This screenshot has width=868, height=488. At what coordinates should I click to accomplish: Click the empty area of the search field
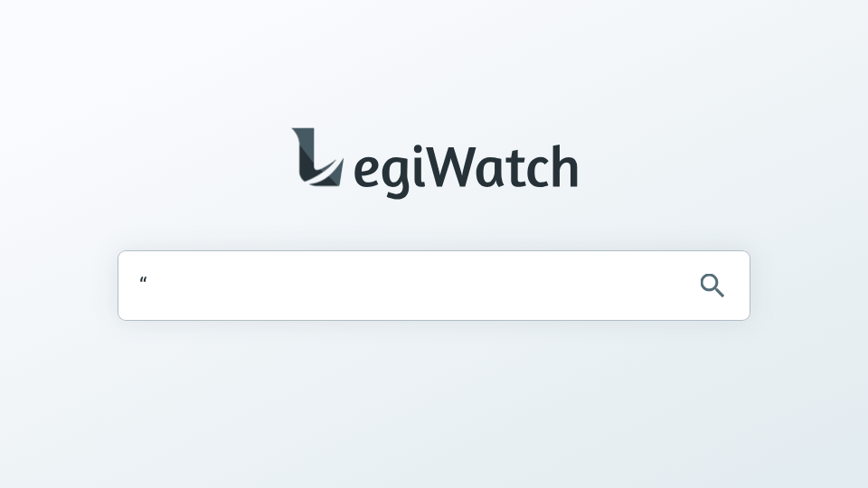point(420,286)
